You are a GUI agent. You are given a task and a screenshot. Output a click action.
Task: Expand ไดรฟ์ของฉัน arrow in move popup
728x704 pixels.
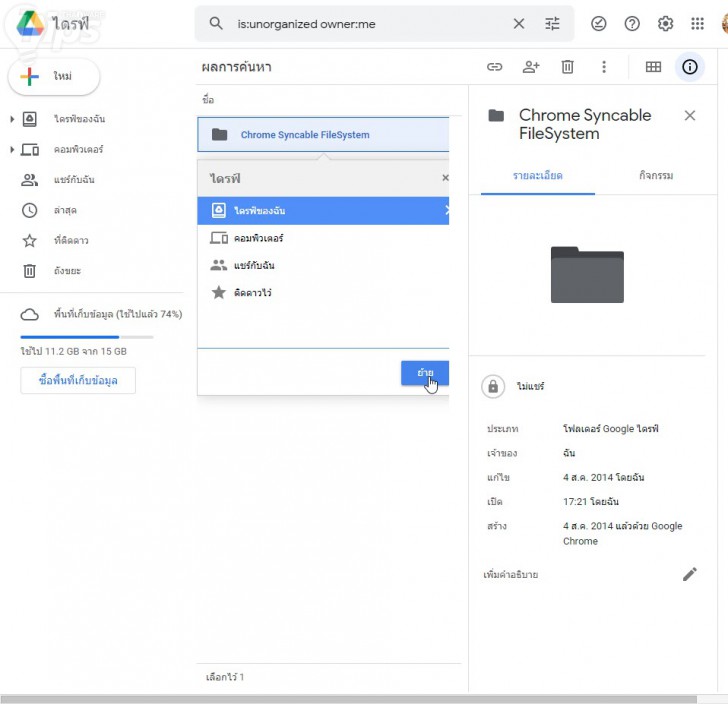coord(446,210)
